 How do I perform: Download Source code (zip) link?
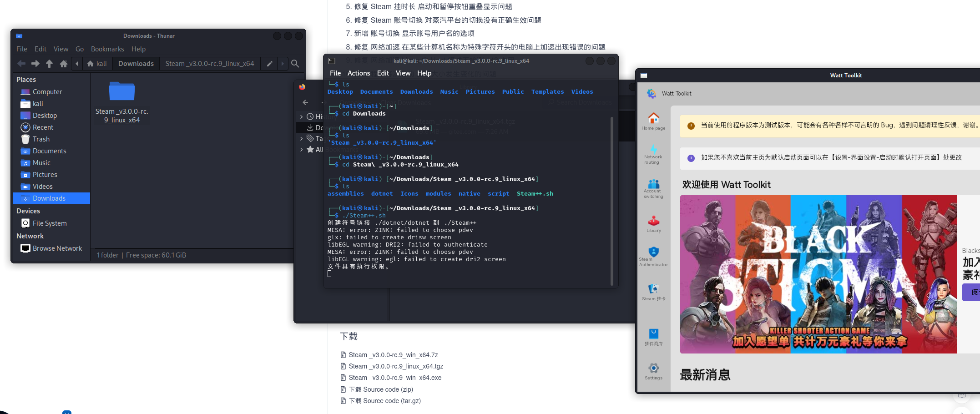point(381,389)
